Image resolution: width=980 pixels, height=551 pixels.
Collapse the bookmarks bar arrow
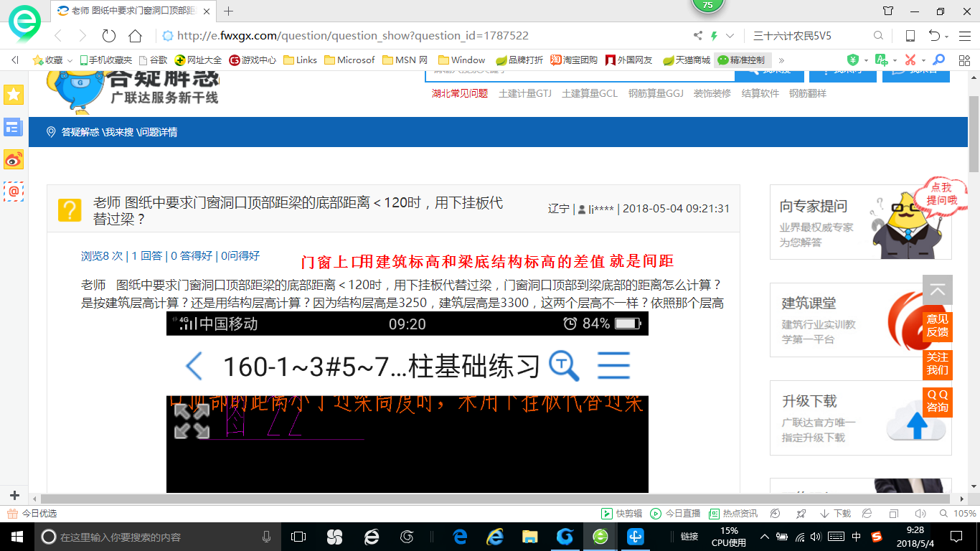tap(14, 60)
